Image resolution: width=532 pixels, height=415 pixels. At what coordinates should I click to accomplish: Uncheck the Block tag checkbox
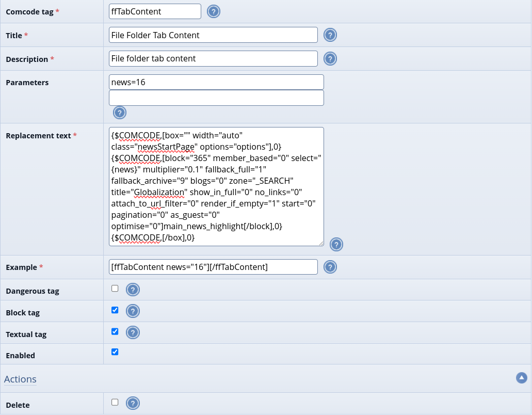pos(115,310)
